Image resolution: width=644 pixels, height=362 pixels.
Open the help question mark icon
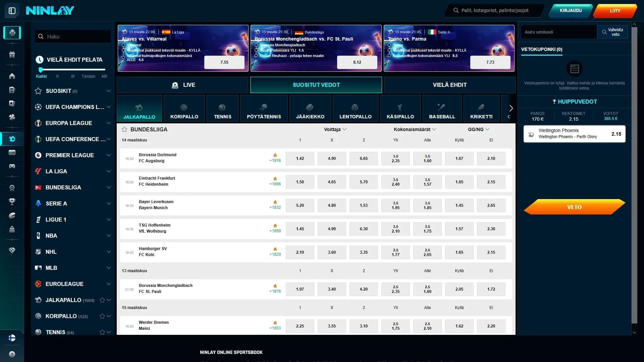[12, 354]
